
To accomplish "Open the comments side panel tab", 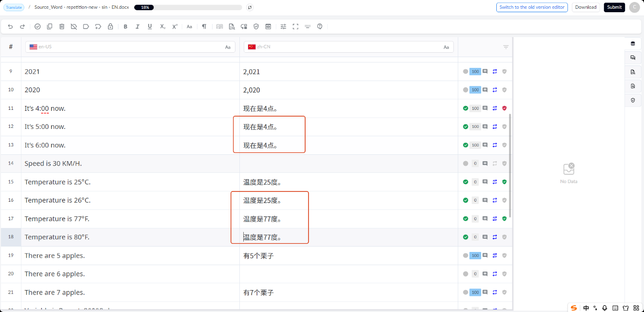I will tap(633, 58).
